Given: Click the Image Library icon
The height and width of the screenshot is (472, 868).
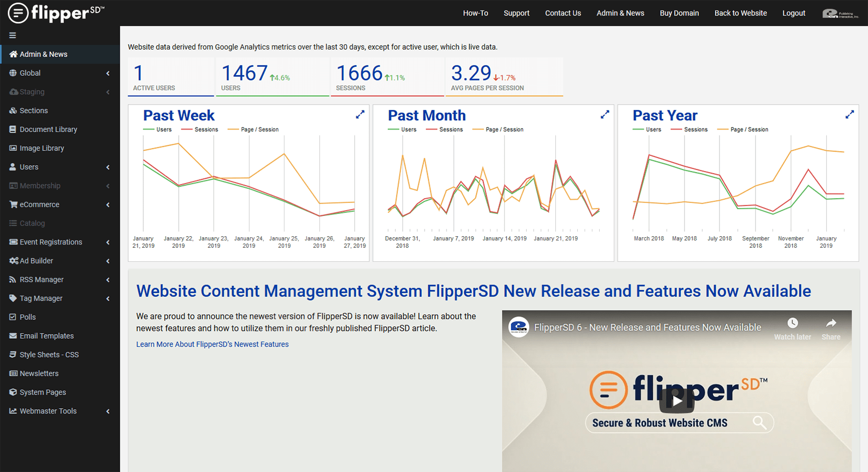Looking at the screenshot, I should coord(13,148).
